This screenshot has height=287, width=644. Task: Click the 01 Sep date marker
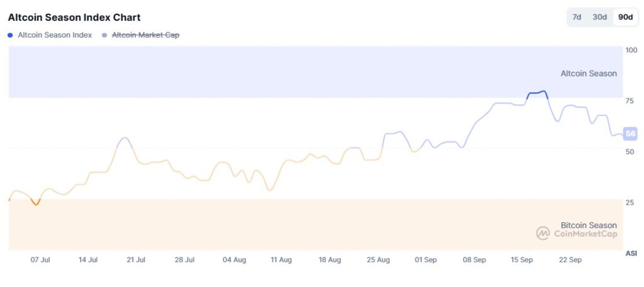click(x=426, y=259)
